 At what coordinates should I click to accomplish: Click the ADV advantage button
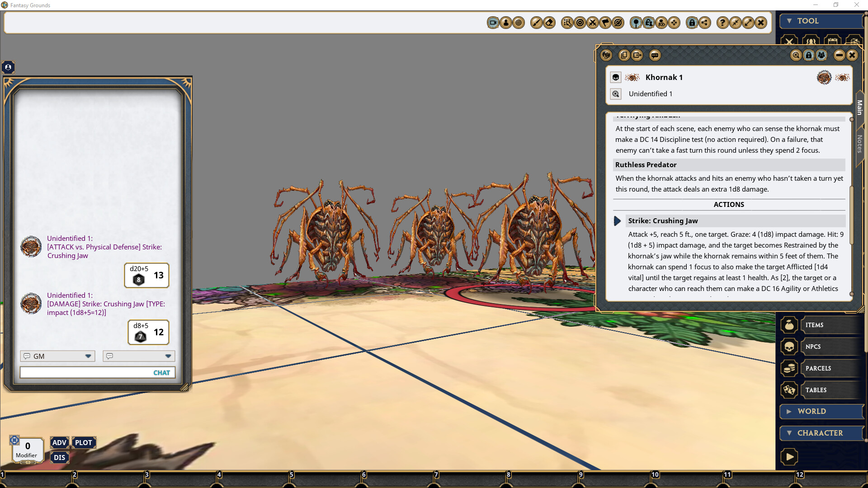pos(59,443)
